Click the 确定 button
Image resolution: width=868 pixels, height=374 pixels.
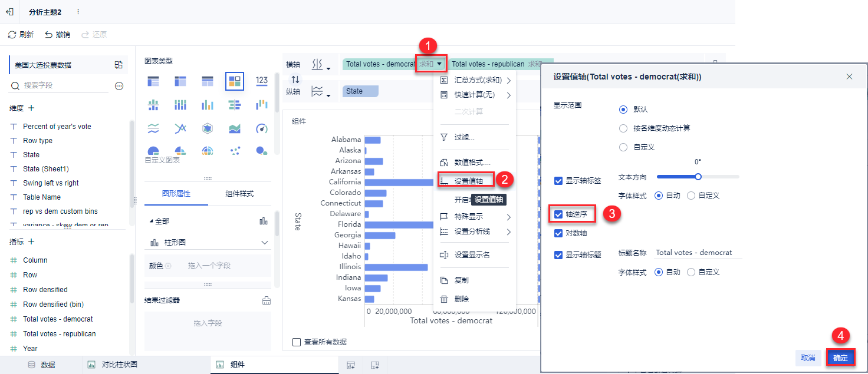840,358
